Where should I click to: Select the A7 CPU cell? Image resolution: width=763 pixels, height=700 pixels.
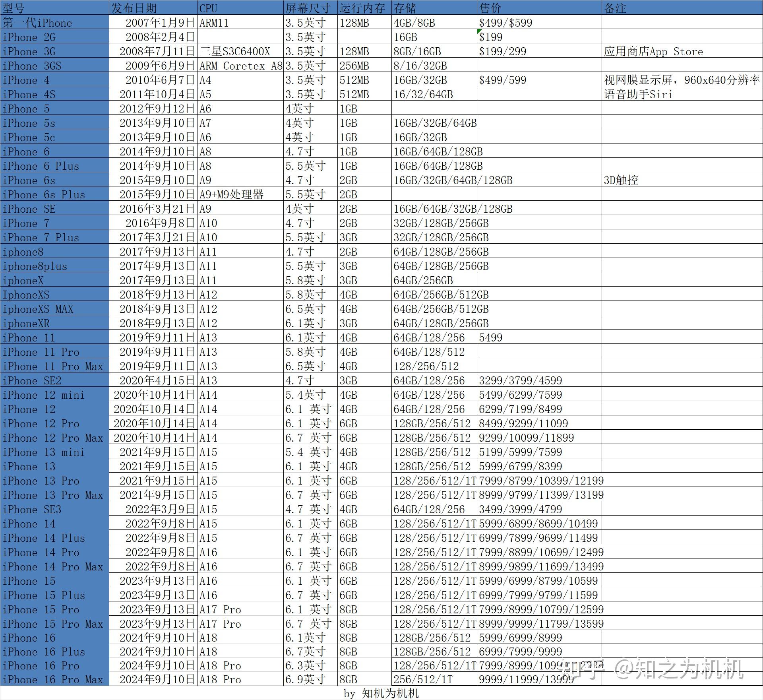(x=241, y=123)
